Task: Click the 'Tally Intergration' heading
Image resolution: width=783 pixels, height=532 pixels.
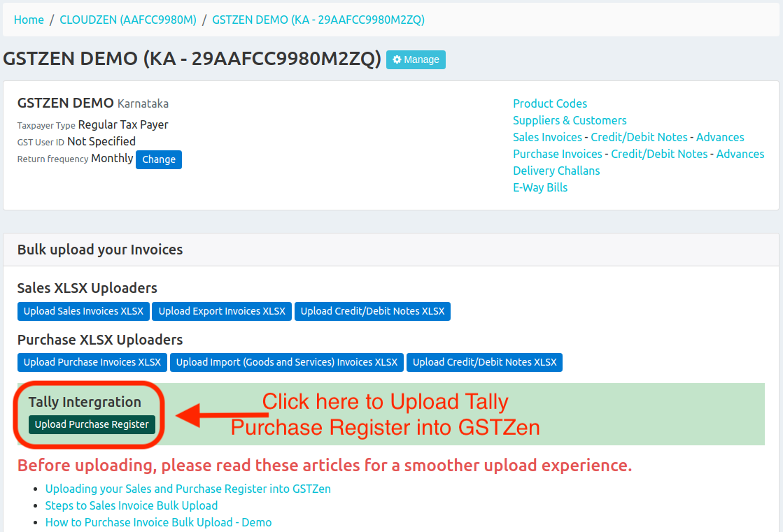Action: (x=85, y=402)
